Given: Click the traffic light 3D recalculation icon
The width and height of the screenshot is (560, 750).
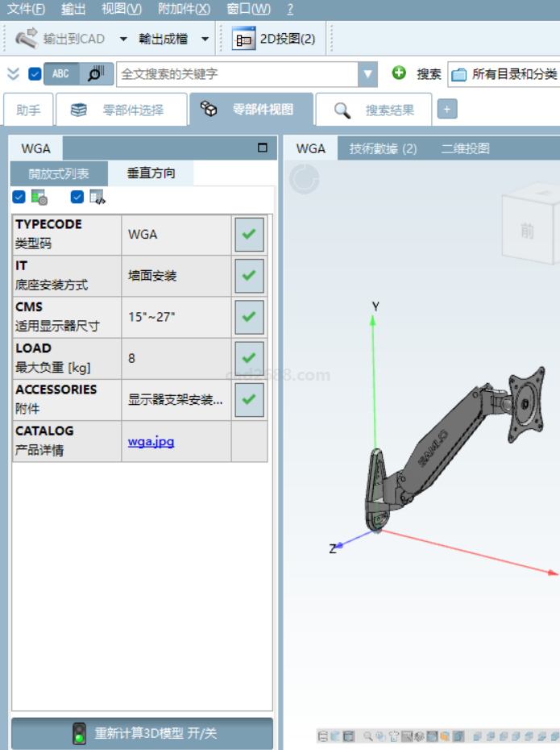Looking at the screenshot, I should tap(79, 733).
